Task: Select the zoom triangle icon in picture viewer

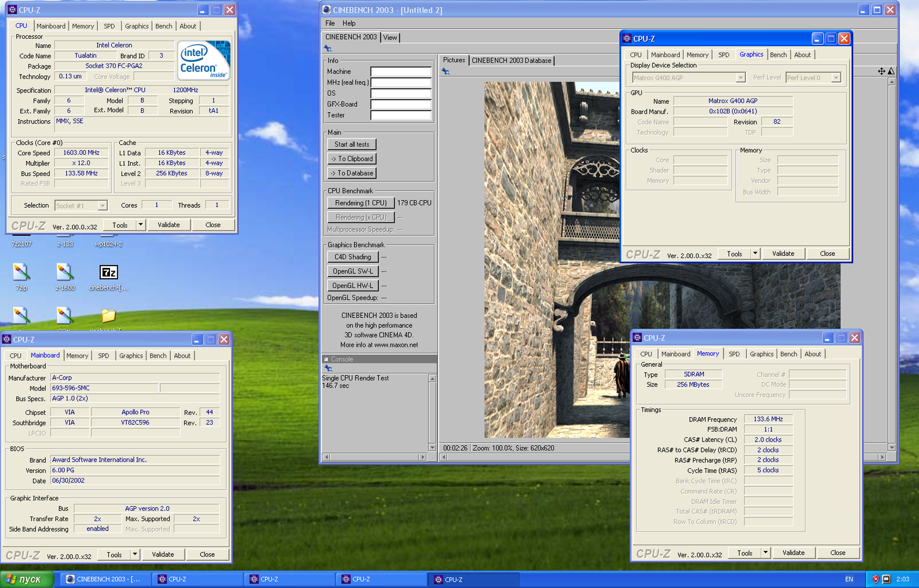Action: pos(891,71)
